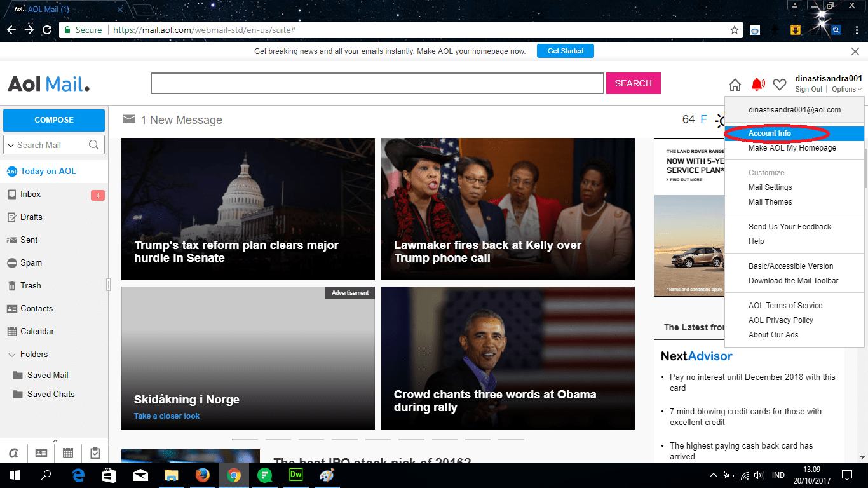Open the red alerts bell icon
Screen dimensions: 868x488
coord(757,85)
